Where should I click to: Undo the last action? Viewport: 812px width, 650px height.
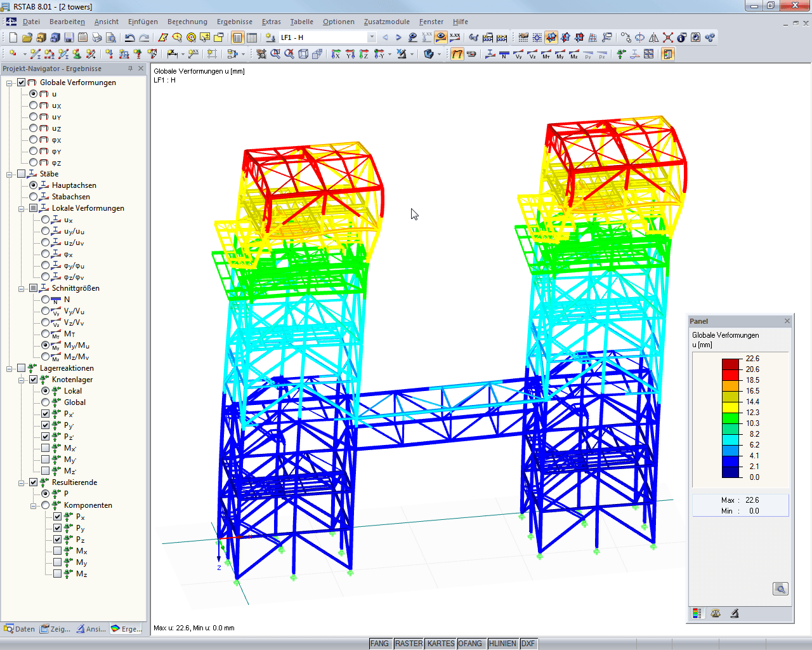tap(129, 37)
